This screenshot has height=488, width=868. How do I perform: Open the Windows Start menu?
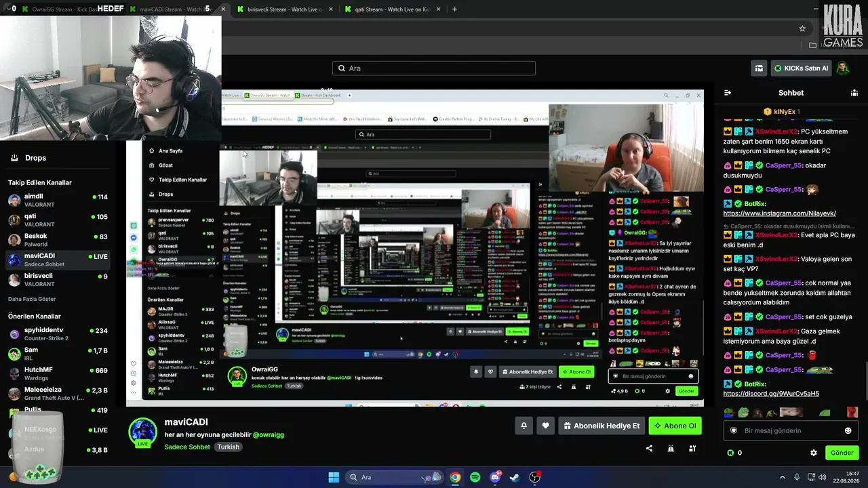pos(334,477)
